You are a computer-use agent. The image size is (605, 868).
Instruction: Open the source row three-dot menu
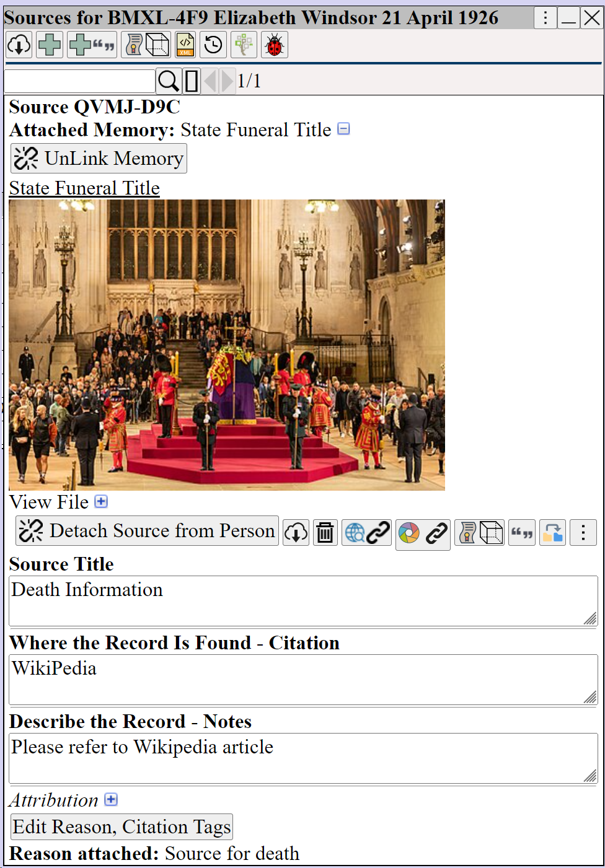tap(583, 533)
